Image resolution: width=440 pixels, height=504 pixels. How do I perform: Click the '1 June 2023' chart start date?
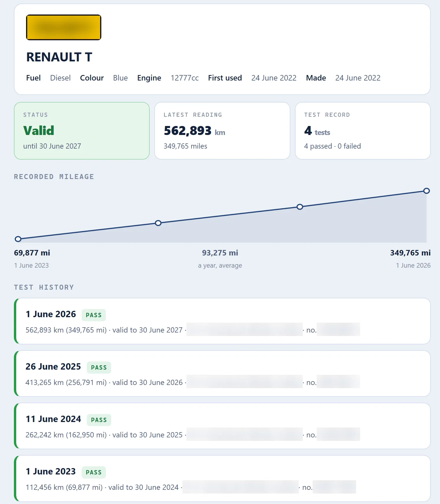pos(31,265)
